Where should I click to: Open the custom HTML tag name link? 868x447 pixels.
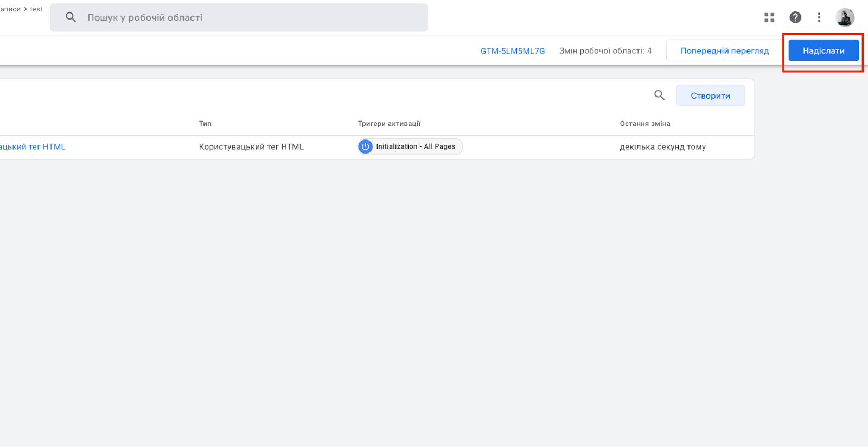33,146
